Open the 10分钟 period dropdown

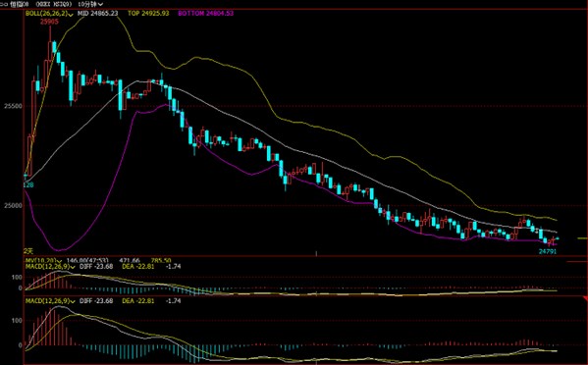click(x=91, y=4)
